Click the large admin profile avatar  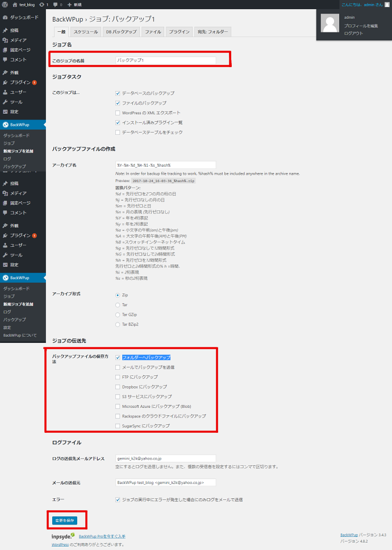pyautogui.click(x=330, y=23)
